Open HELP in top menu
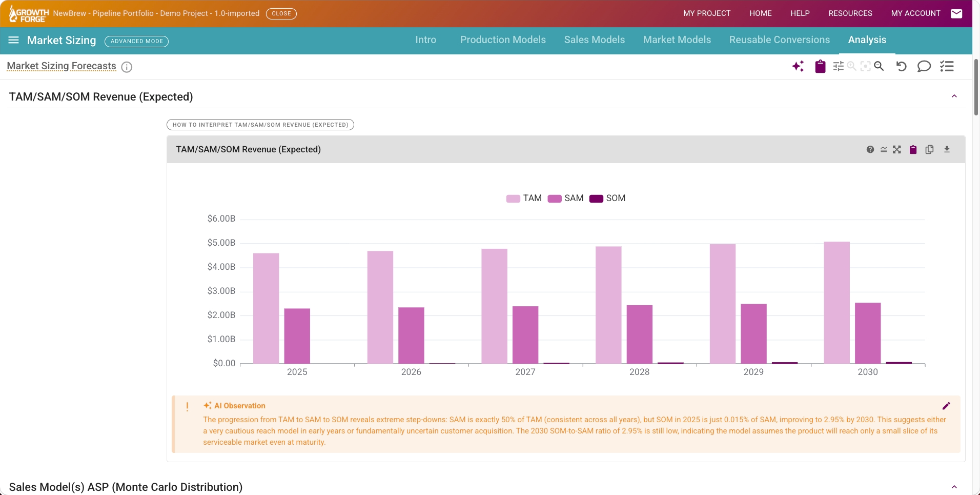 [800, 13]
